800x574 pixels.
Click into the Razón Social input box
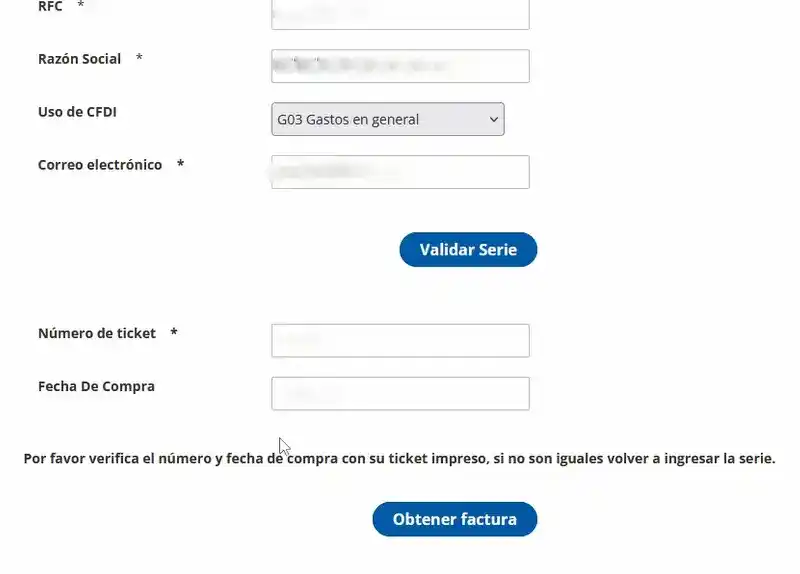coord(401,66)
